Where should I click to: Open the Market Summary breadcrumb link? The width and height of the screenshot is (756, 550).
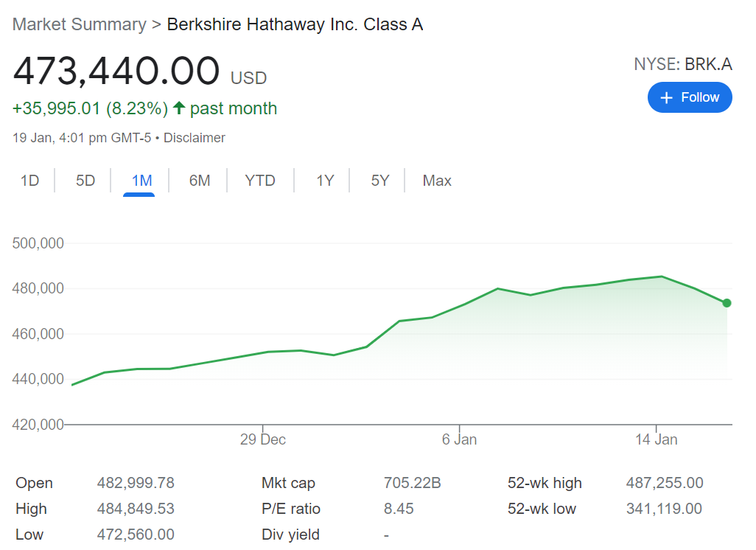(x=80, y=24)
